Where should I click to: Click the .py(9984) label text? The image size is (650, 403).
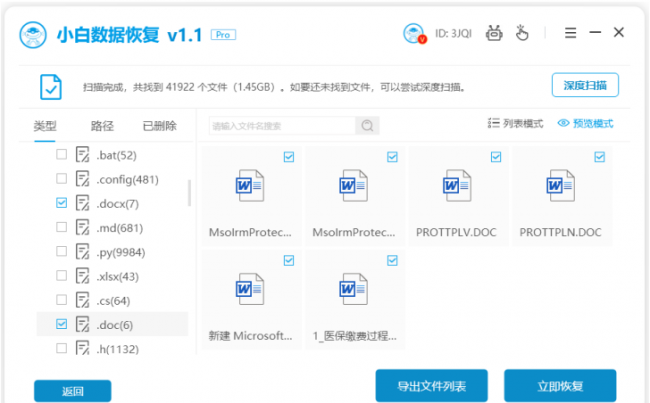click(x=121, y=252)
